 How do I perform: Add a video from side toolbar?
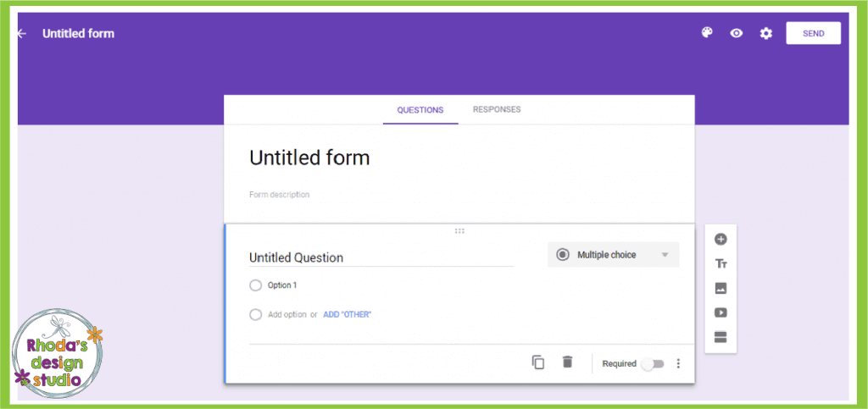721,312
